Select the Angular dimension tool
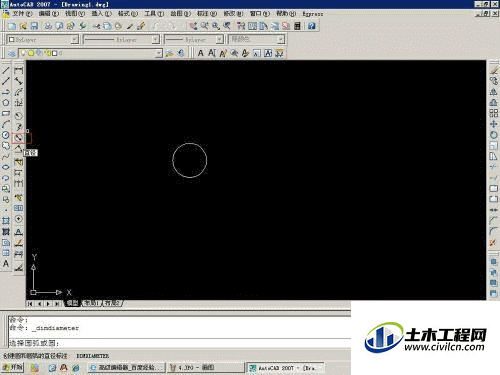 pos(18,149)
